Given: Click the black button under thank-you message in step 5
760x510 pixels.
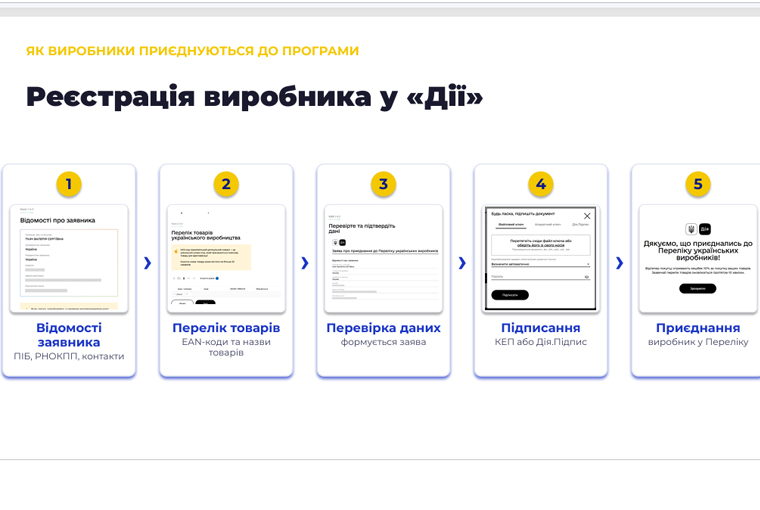Looking at the screenshot, I should pos(697,288).
